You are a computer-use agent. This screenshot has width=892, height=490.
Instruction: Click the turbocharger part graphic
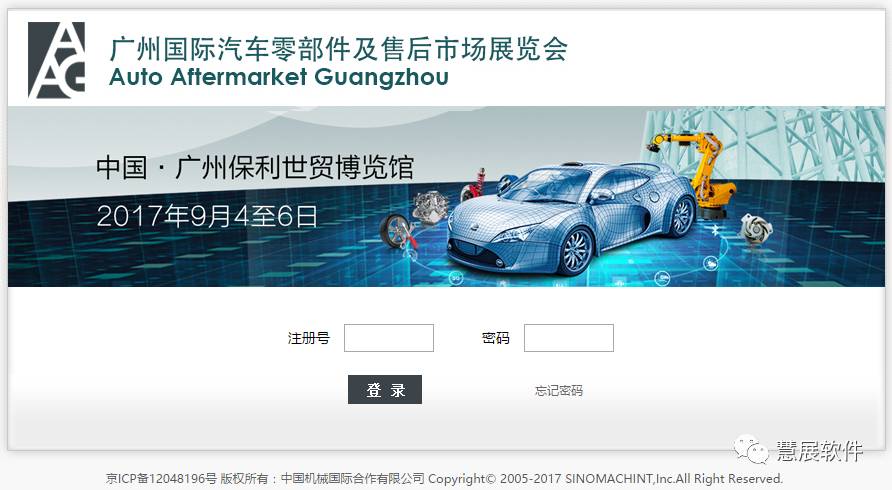coord(756,228)
